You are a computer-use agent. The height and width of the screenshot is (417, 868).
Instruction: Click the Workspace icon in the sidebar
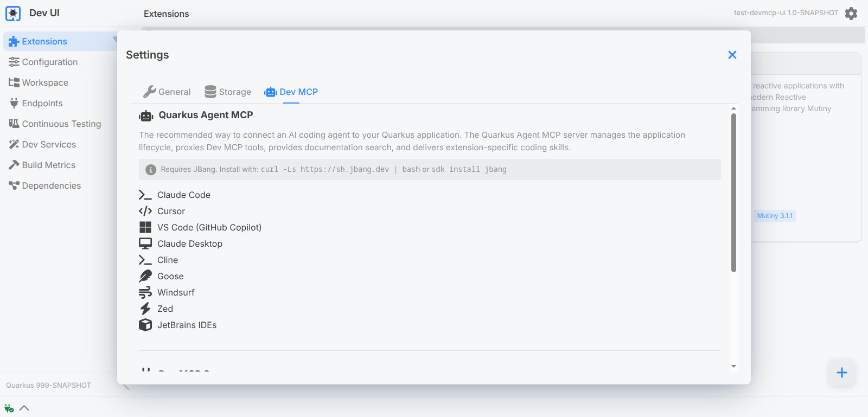pyautogui.click(x=14, y=83)
